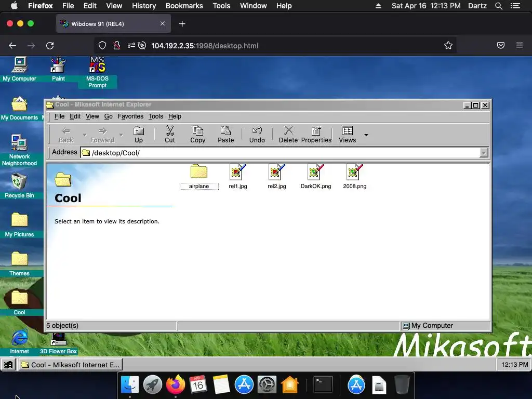Select the rel1.jpg file

click(238, 177)
